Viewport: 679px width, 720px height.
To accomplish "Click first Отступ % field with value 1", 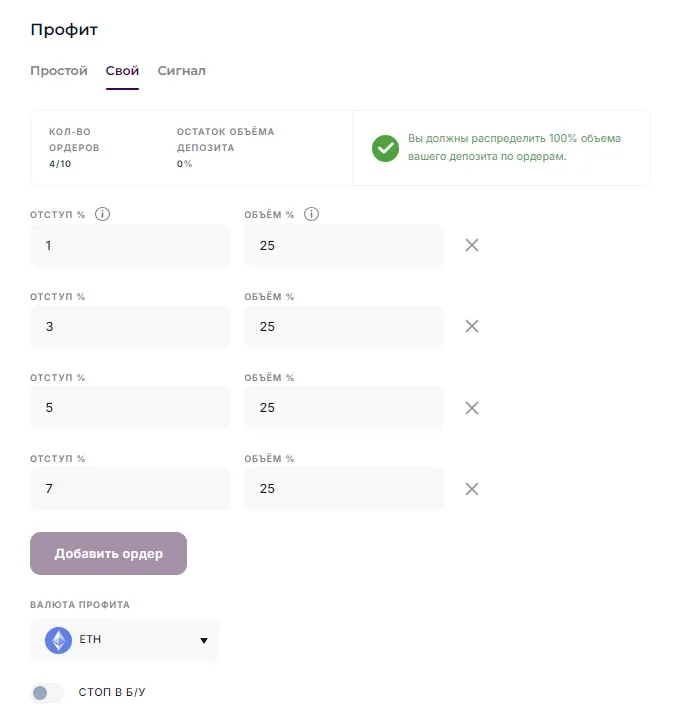I will 130,245.
